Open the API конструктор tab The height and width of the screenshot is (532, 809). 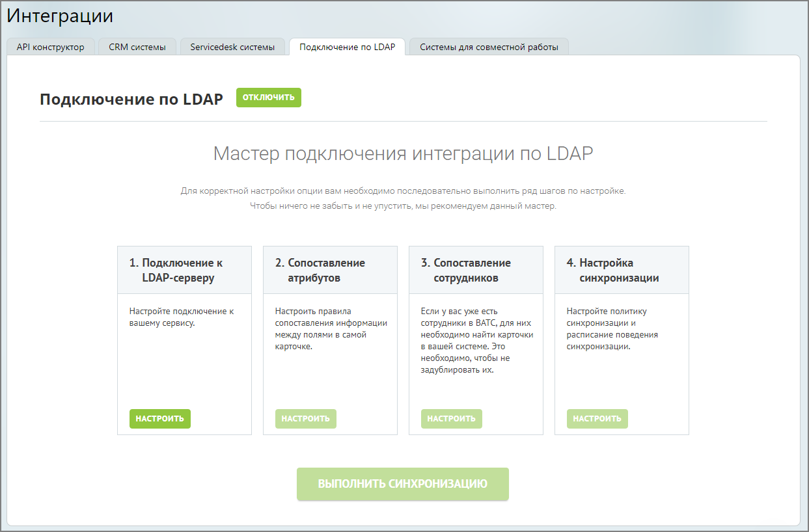(50, 47)
